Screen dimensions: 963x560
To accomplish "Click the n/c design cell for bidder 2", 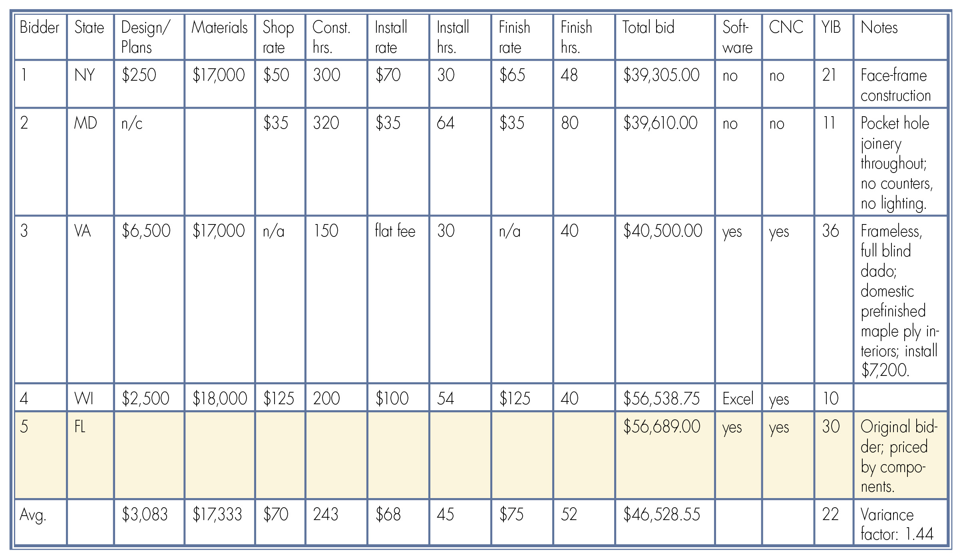I will coord(149,162).
